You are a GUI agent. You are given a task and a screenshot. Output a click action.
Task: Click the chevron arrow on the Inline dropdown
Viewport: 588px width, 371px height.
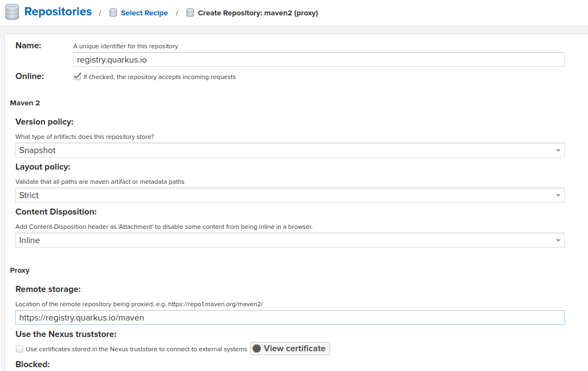(559, 240)
